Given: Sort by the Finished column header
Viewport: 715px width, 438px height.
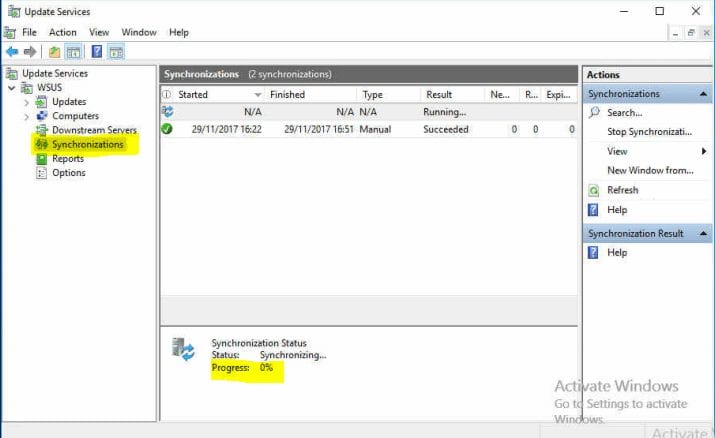Looking at the screenshot, I should point(311,94).
